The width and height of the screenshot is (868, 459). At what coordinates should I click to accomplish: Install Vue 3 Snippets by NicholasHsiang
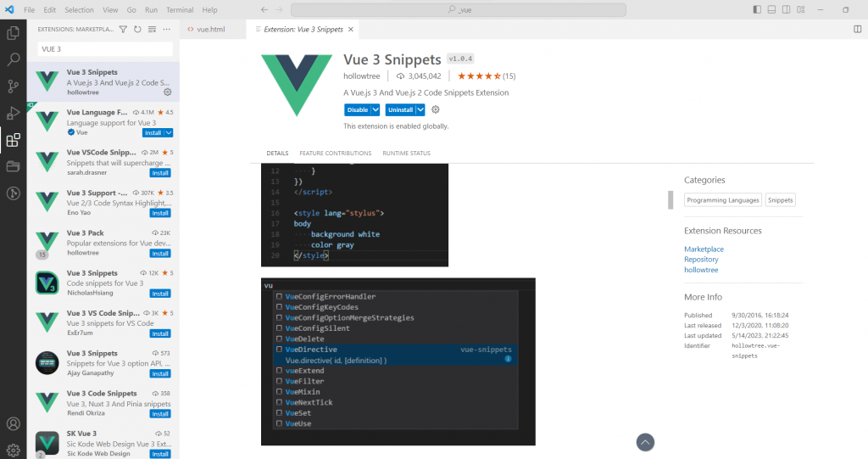coord(160,294)
